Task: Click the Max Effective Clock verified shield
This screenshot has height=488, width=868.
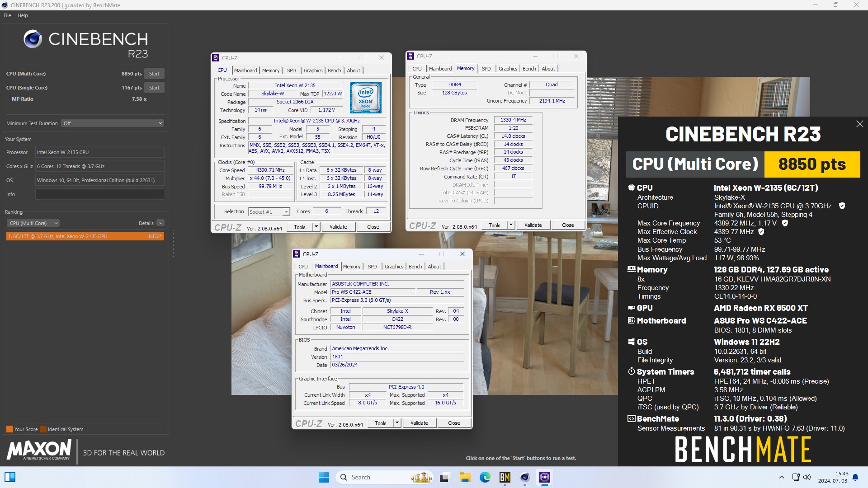Action: tap(761, 232)
